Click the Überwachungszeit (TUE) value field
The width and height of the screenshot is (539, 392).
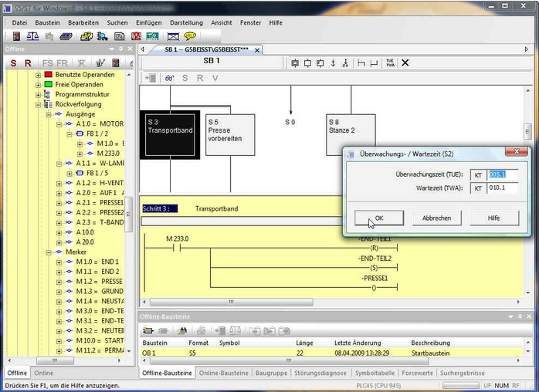(503, 174)
